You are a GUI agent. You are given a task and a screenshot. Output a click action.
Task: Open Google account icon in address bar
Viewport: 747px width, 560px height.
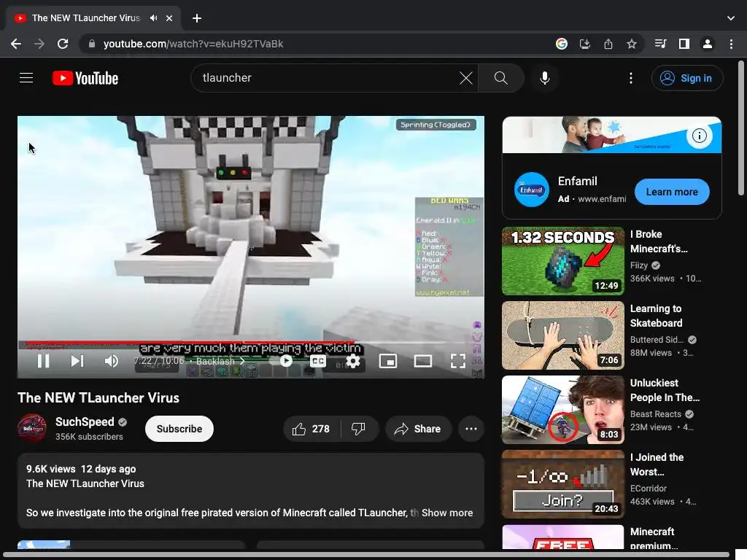[562, 44]
